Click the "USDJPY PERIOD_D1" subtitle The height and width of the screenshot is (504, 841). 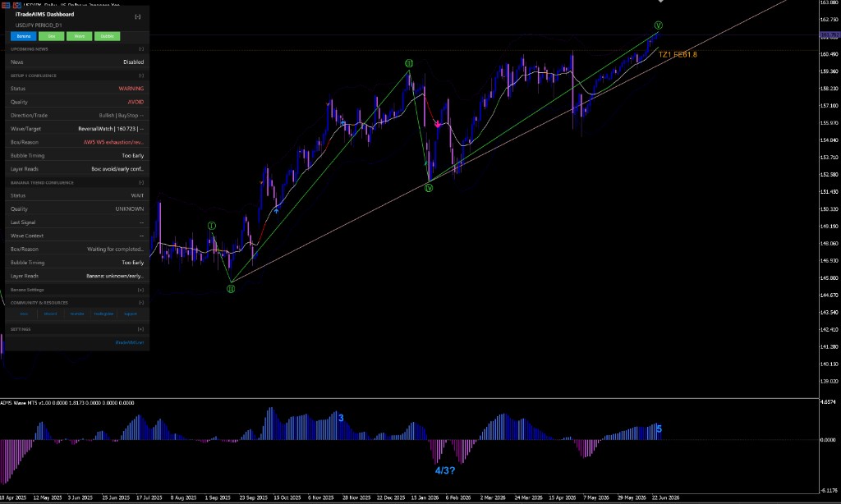pos(39,25)
